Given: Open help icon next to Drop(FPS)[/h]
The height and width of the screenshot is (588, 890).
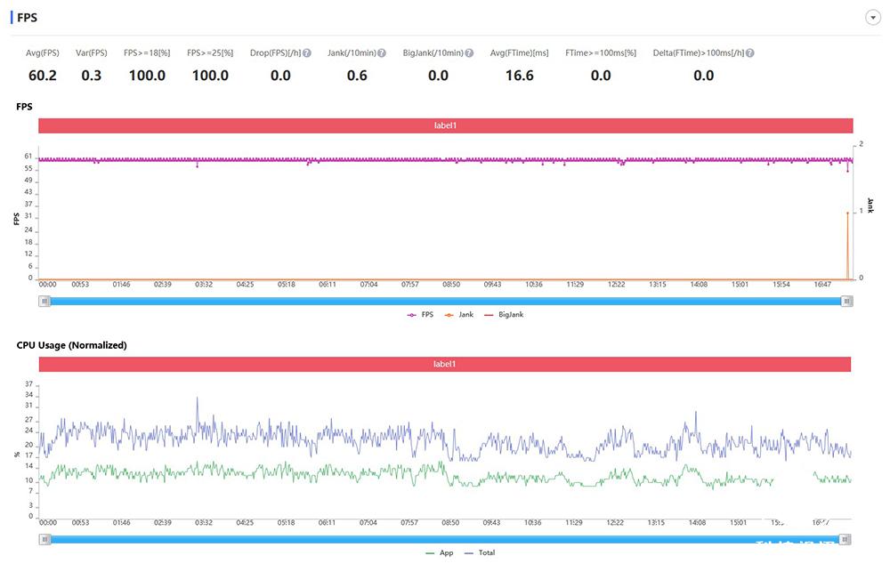Looking at the screenshot, I should click(306, 52).
